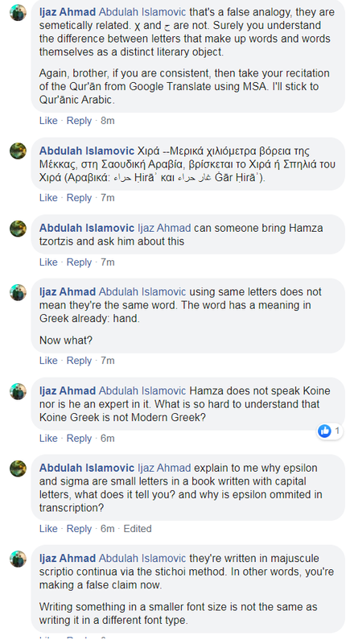Screen dimensions: 354x644
Task: Open the Abdulah Islamovic author name on the Χιρά comment
Action: click(x=87, y=151)
